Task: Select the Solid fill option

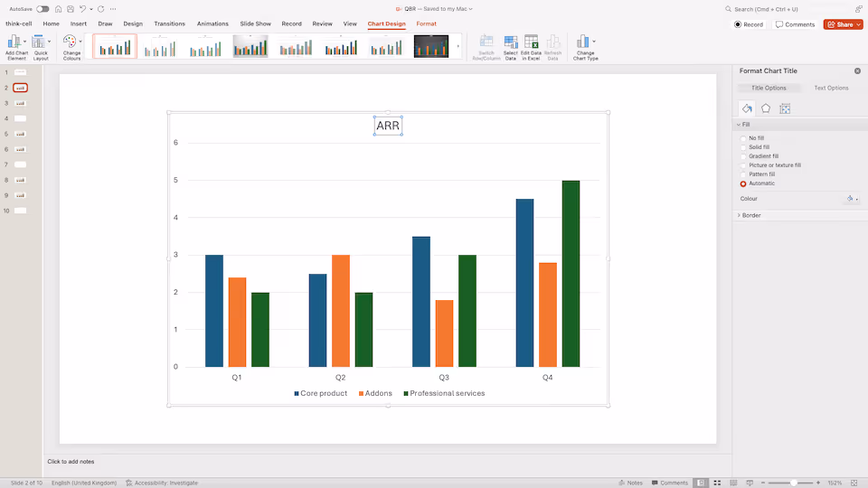Action: [743, 147]
